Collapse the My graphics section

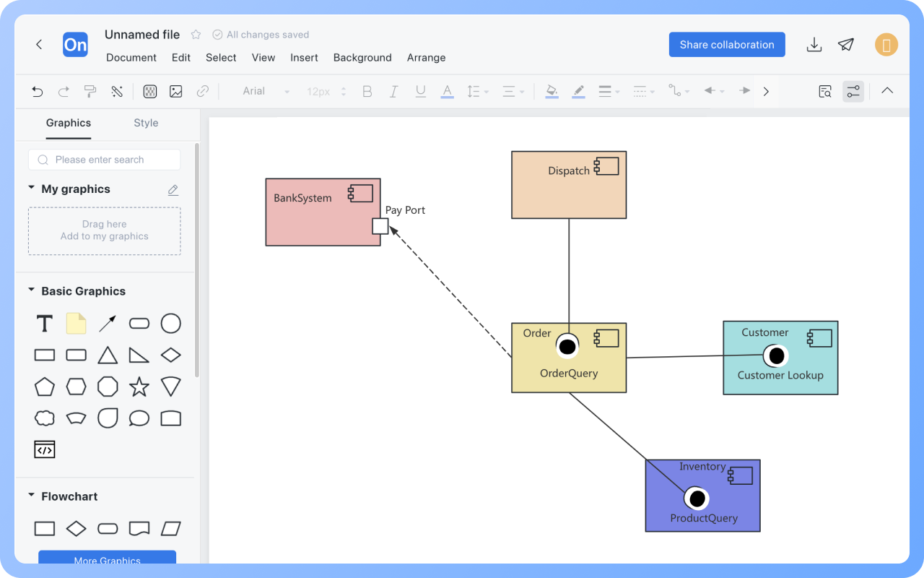(31, 188)
